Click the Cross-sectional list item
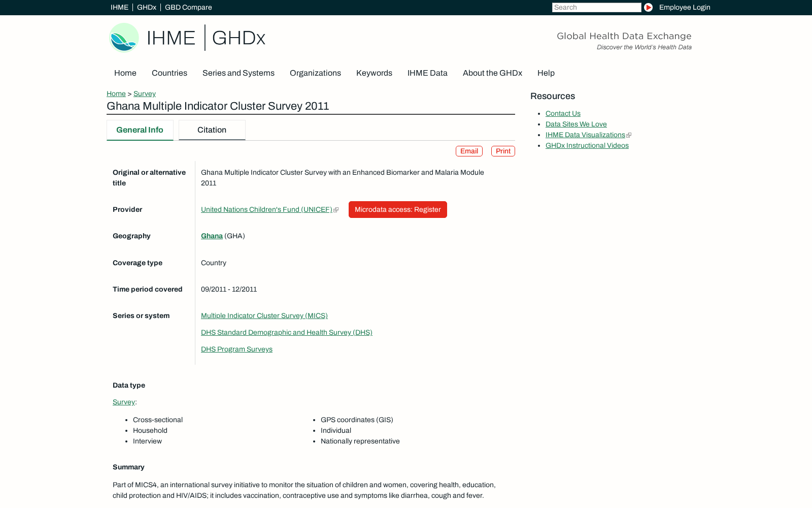The image size is (812, 508). click(158, 420)
